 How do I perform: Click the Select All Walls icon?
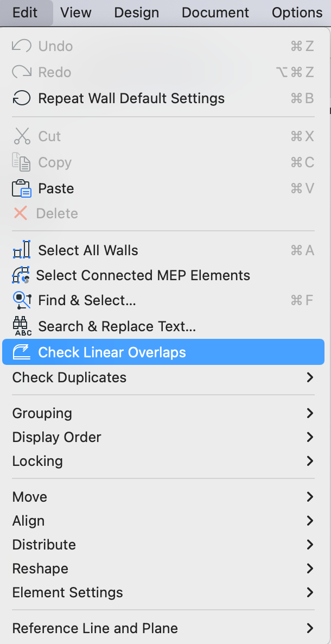(x=21, y=250)
